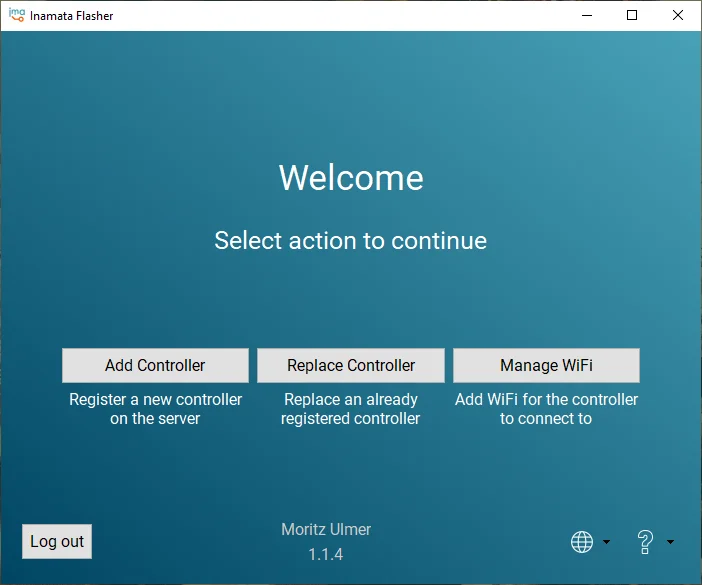Image resolution: width=702 pixels, height=585 pixels.
Task: Click the Add Controller button
Action: pos(155,365)
